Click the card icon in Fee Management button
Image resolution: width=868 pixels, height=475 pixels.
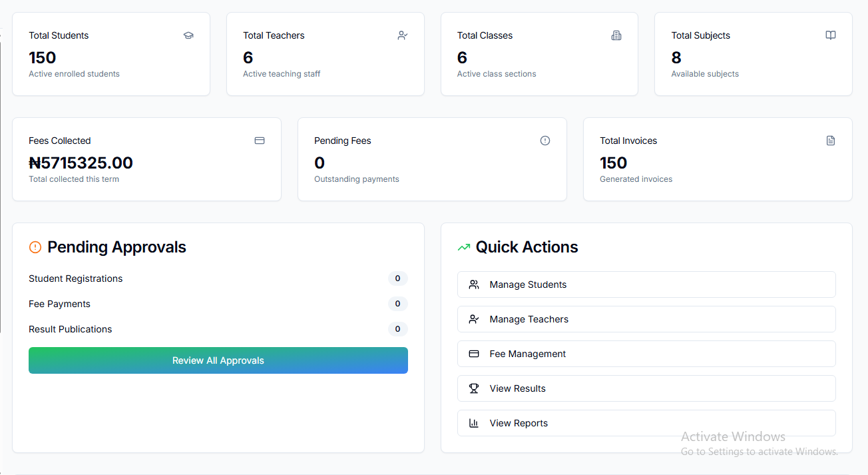point(474,354)
